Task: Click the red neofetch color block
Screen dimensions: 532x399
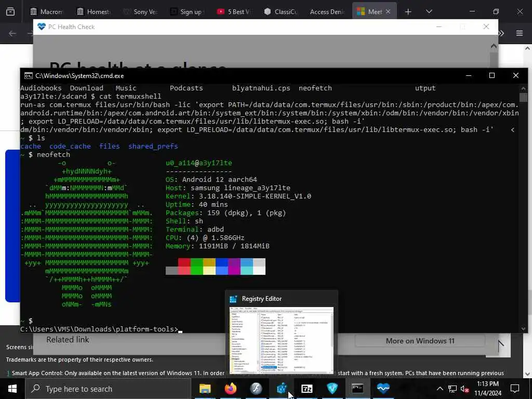Action: 184,262
